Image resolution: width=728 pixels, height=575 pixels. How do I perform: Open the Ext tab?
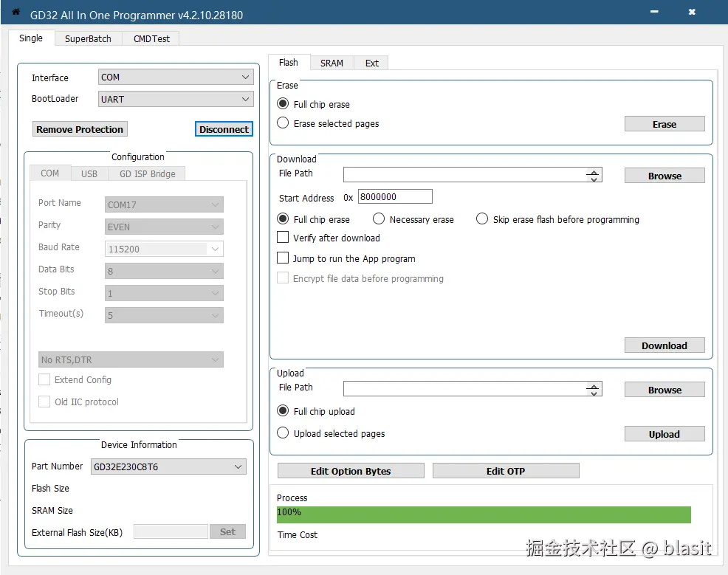click(371, 63)
